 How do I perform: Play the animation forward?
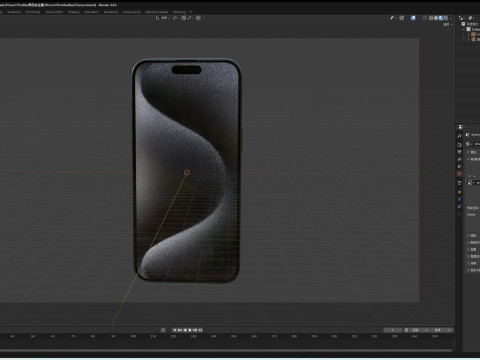(190, 330)
